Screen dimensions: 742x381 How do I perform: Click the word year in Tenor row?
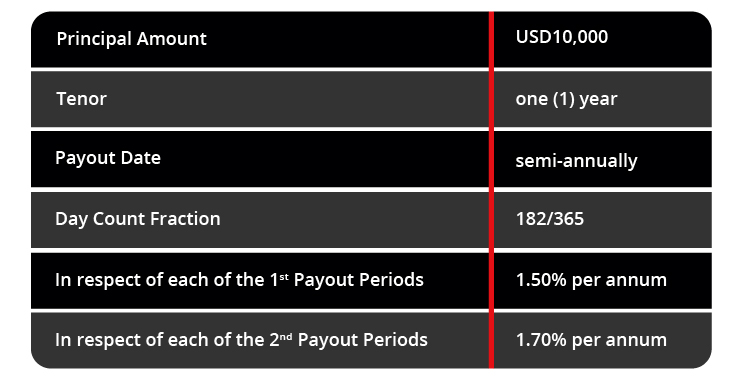click(599, 100)
